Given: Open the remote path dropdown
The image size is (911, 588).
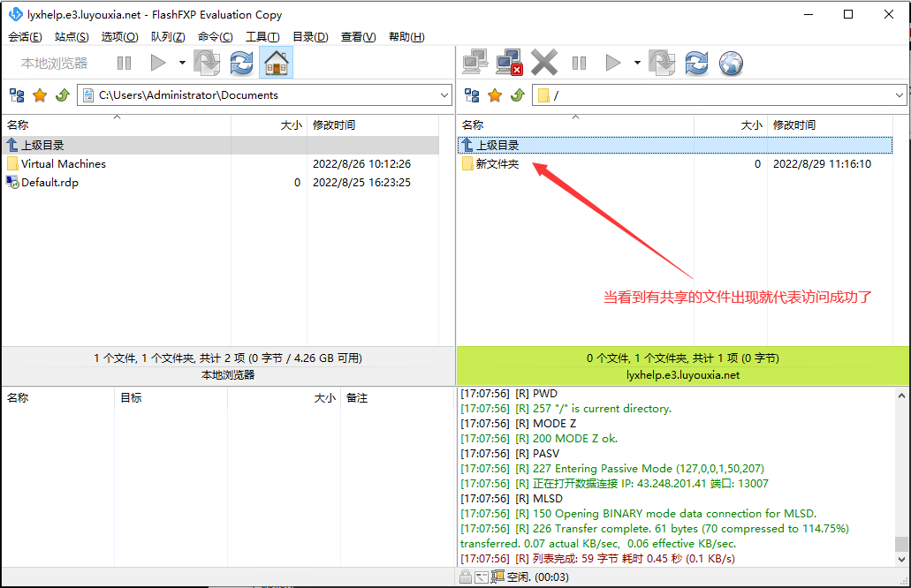Looking at the screenshot, I should click(x=900, y=94).
